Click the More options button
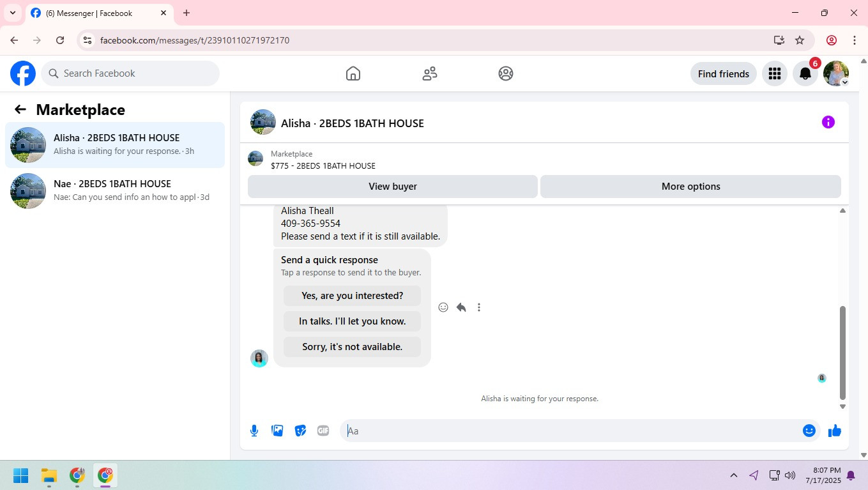The image size is (868, 490). (x=690, y=187)
